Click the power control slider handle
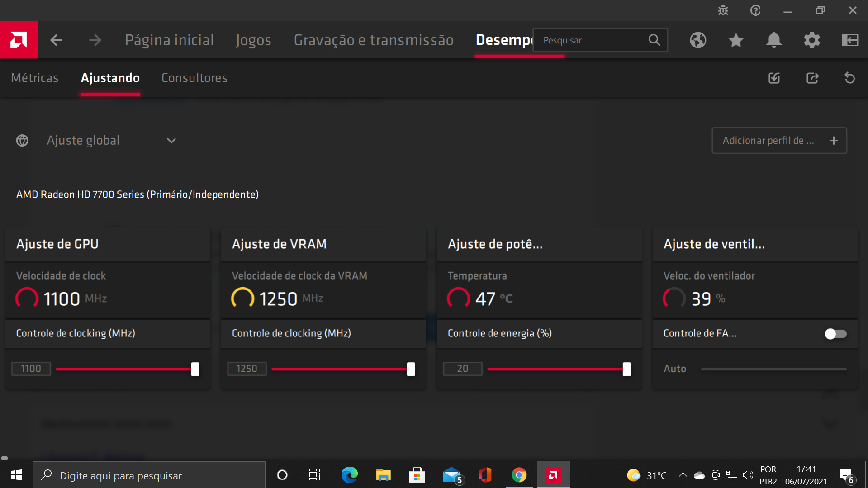This screenshot has height=488, width=868. (x=626, y=369)
